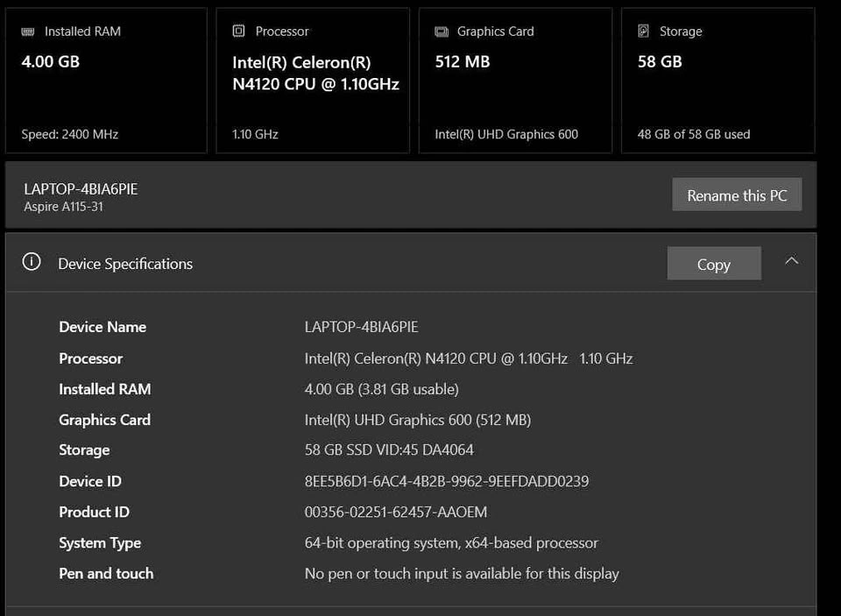Click the LAPTOP-4BIA6PIE name in header bar
The image size is (841, 616).
point(81,189)
